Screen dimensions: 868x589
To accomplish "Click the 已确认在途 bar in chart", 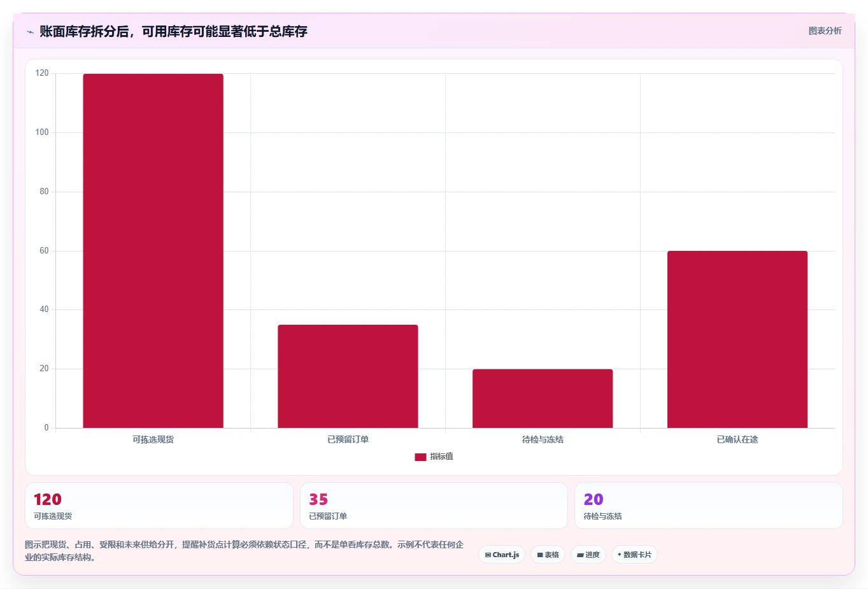I will tap(737, 339).
